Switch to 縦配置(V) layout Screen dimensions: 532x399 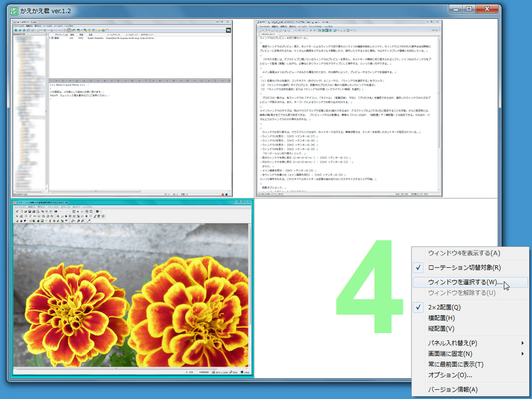(x=470, y=329)
